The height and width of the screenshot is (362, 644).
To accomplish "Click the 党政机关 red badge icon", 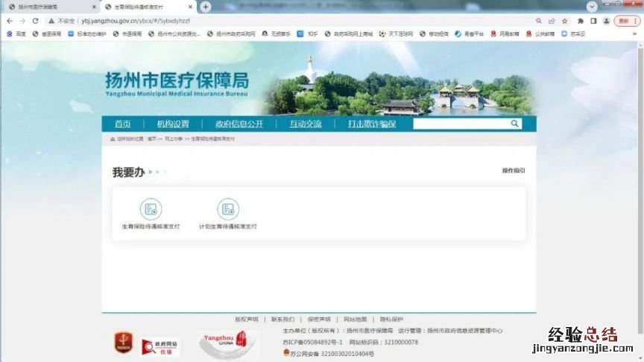I will (x=123, y=343).
